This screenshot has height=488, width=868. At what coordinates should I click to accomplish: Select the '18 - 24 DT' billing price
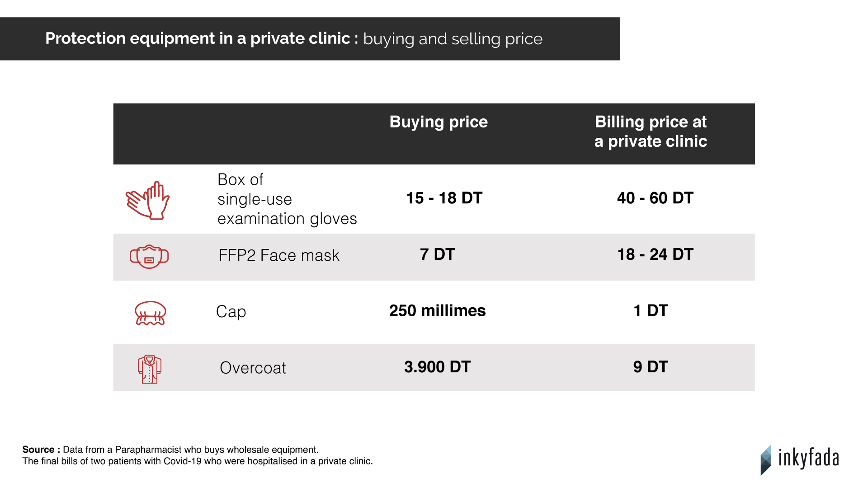coord(655,254)
